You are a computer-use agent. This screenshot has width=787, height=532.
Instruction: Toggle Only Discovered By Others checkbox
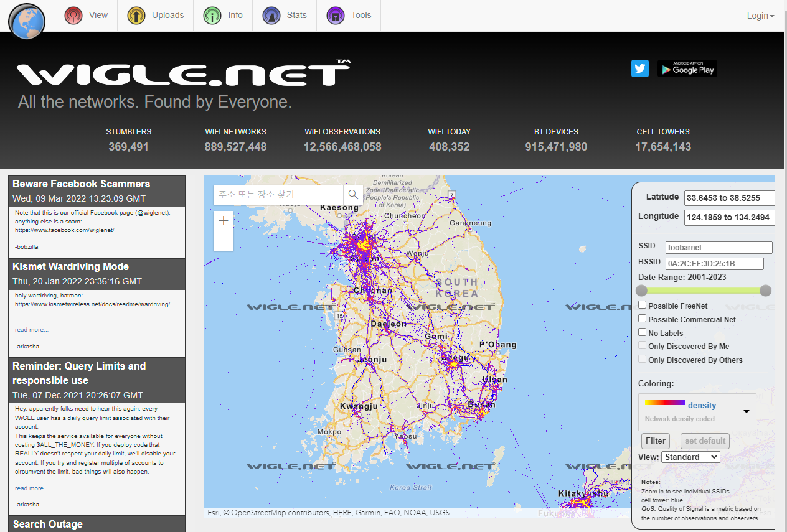[x=643, y=359]
